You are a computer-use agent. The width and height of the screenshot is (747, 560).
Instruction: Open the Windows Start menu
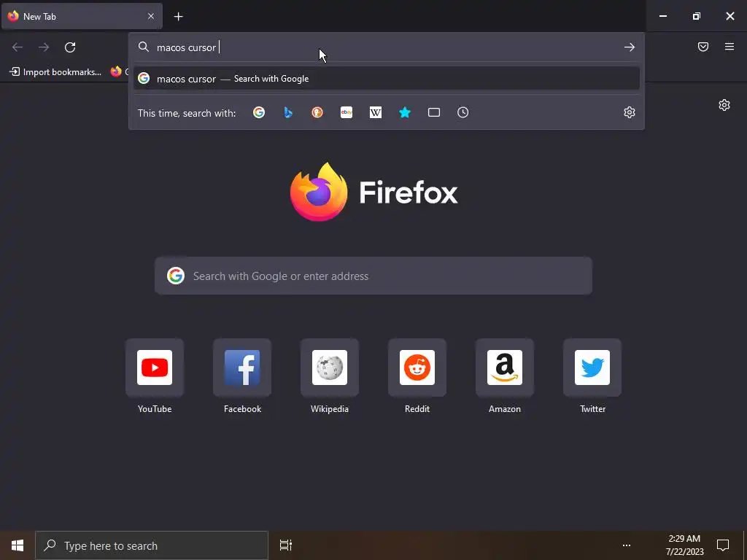18,545
